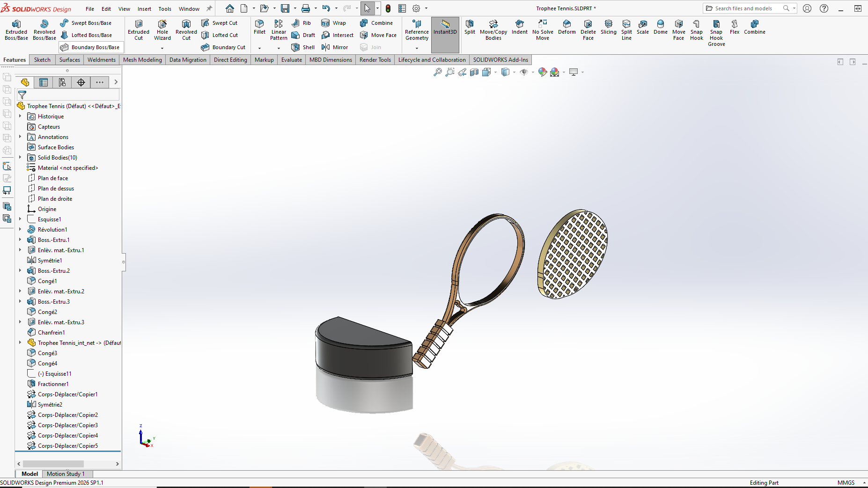The height and width of the screenshot is (488, 868).
Task: Click the Dome tool
Action: tap(661, 27)
